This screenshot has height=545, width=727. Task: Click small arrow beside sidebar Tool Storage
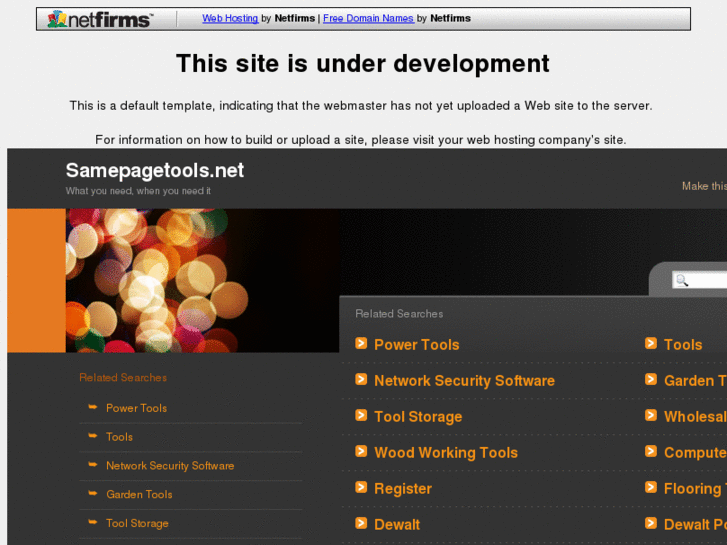tap(93, 522)
